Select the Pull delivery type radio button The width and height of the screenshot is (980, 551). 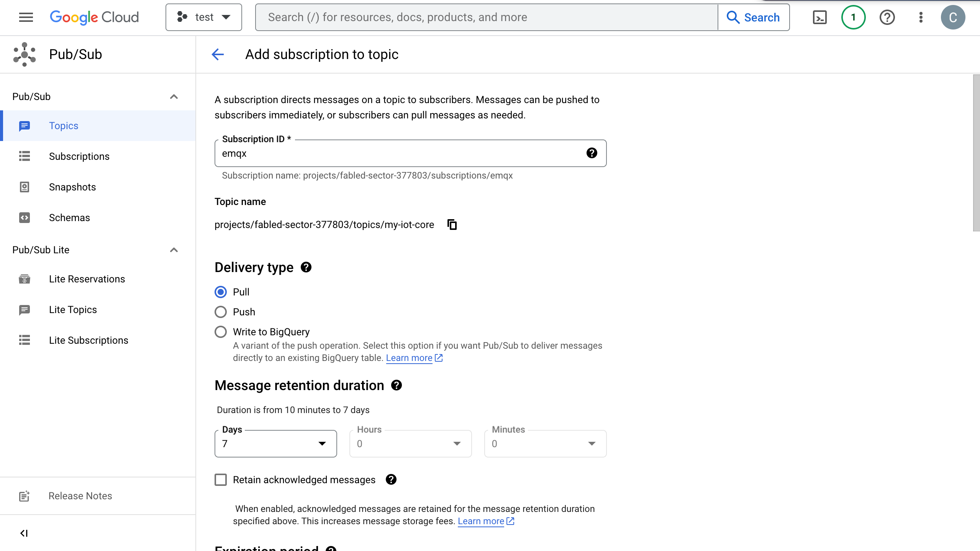coord(221,291)
